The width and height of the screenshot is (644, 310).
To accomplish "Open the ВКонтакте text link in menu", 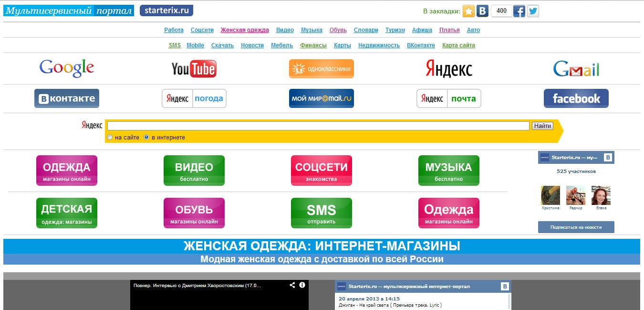I will coord(421,45).
